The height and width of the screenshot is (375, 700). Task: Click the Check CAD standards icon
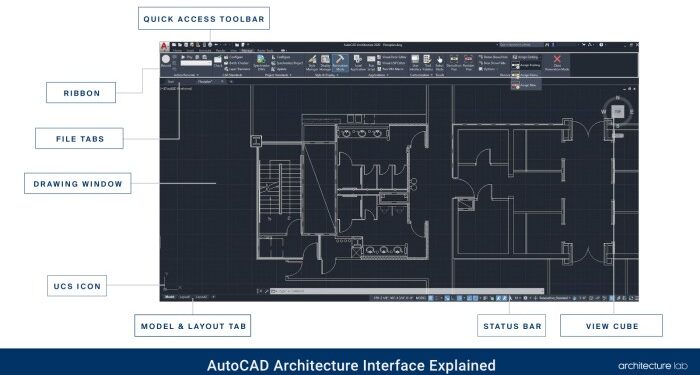click(218, 62)
